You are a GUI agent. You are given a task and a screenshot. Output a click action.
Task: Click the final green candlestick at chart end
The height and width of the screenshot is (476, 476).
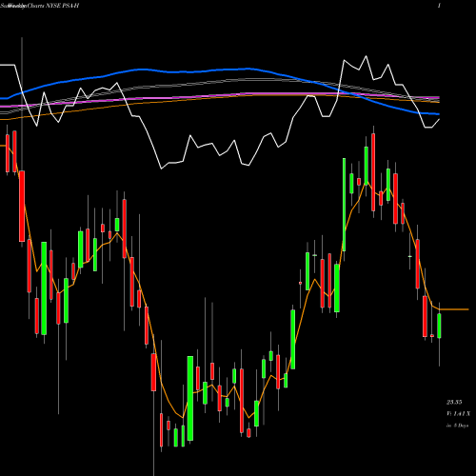tap(439, 326)
